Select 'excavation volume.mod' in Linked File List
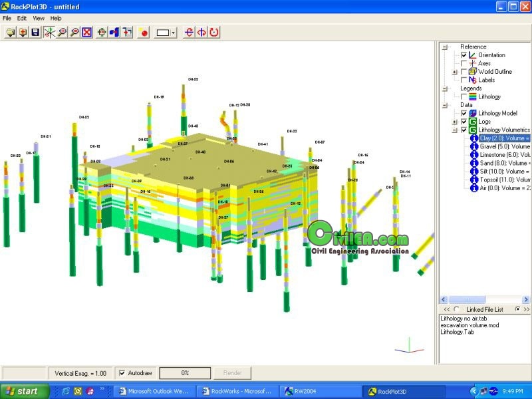This screenshot has height=399, width=532. (x=469, y=325)
